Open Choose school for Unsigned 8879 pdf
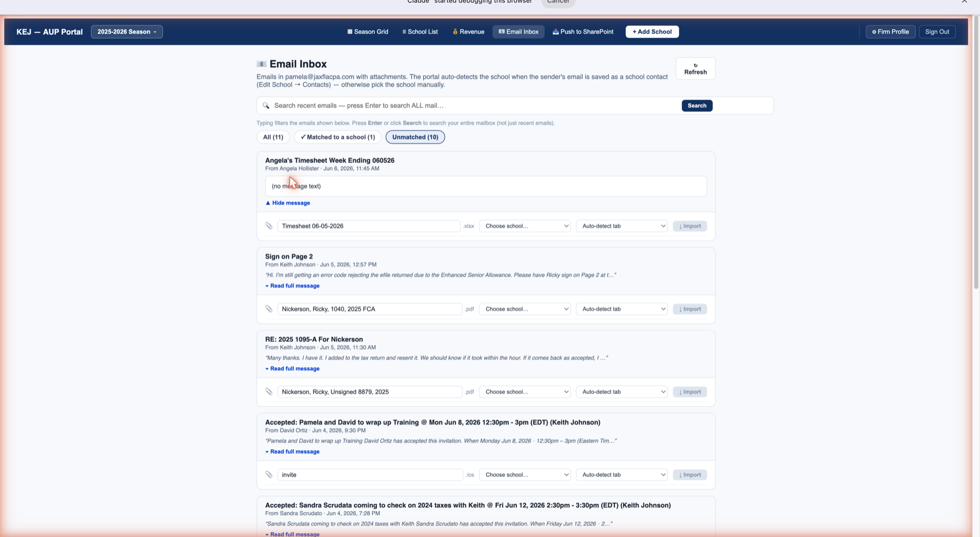This screenshot has width=980, height=537. [525, 392]
